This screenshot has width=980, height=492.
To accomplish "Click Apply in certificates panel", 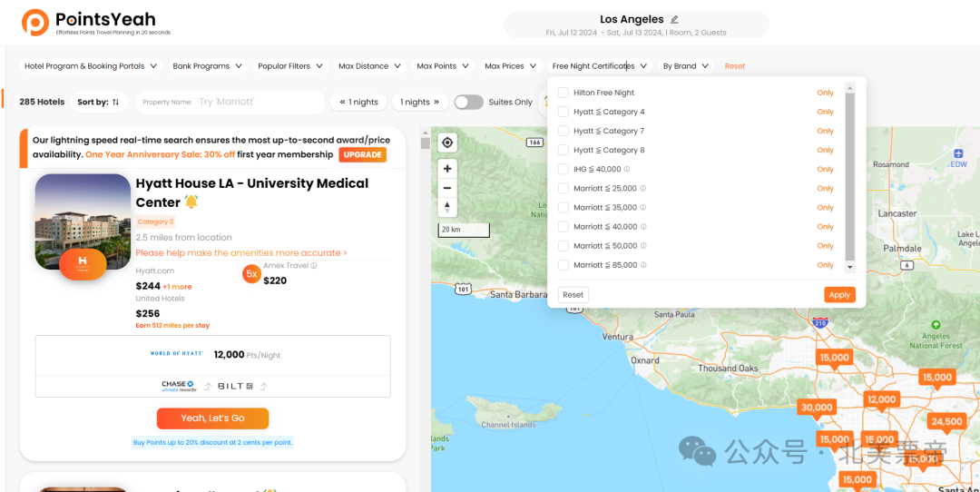I will [x=839, y=295].
